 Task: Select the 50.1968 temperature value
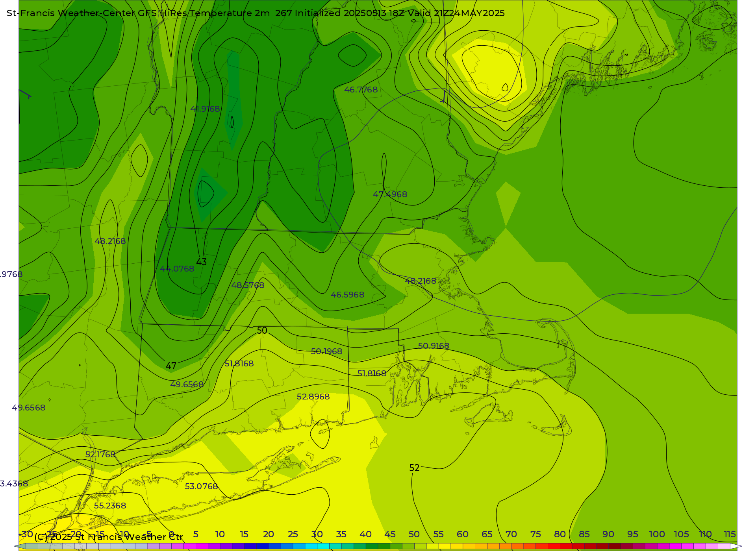[x=326, y=351]
